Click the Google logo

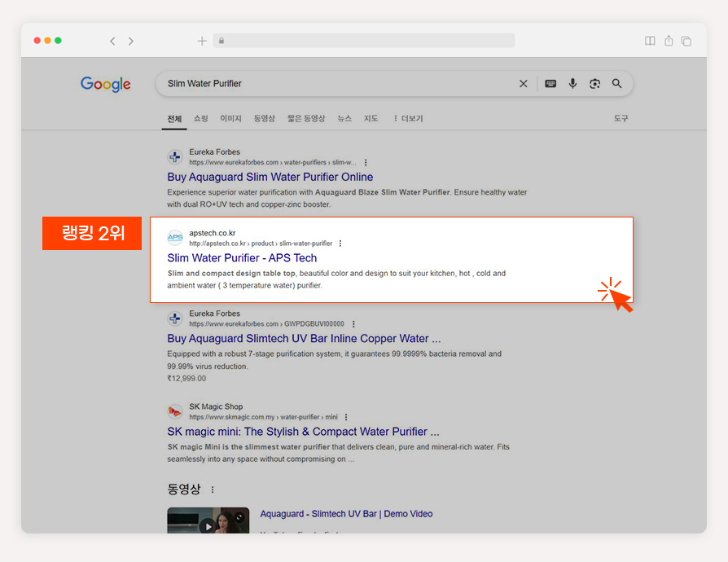105,84
